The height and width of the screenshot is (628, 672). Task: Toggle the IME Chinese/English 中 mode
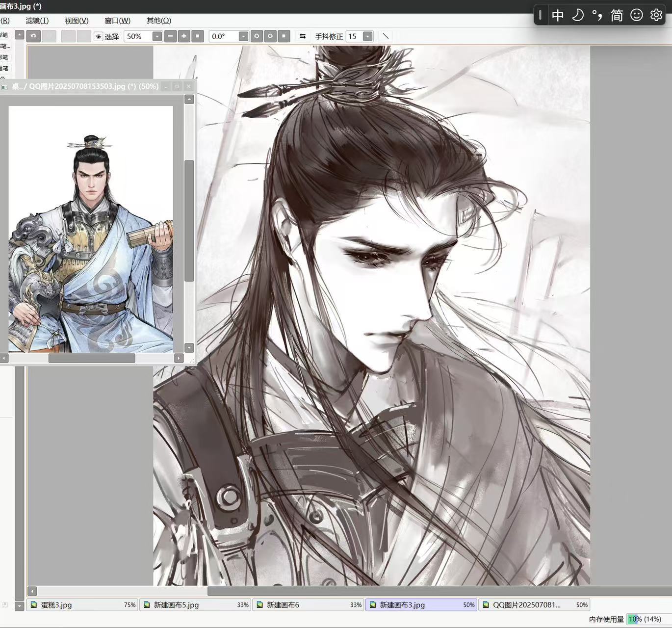point(558,16)
